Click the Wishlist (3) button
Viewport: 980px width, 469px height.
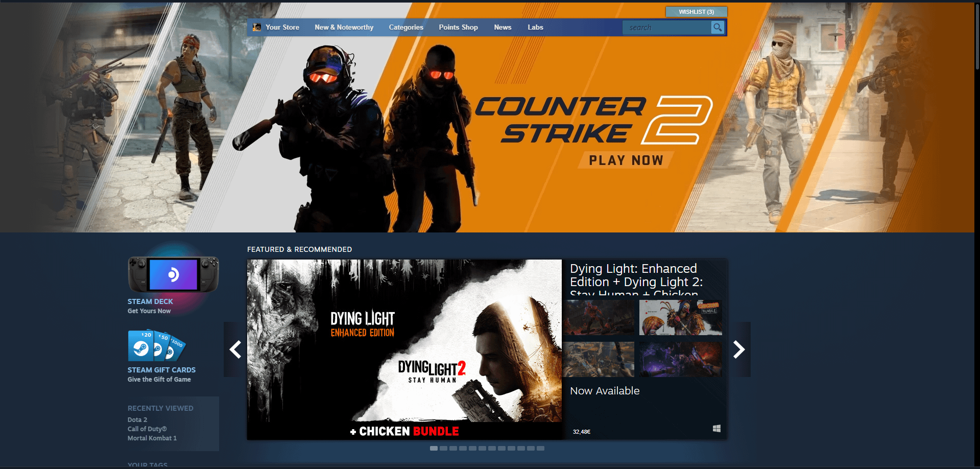[696, 11]
